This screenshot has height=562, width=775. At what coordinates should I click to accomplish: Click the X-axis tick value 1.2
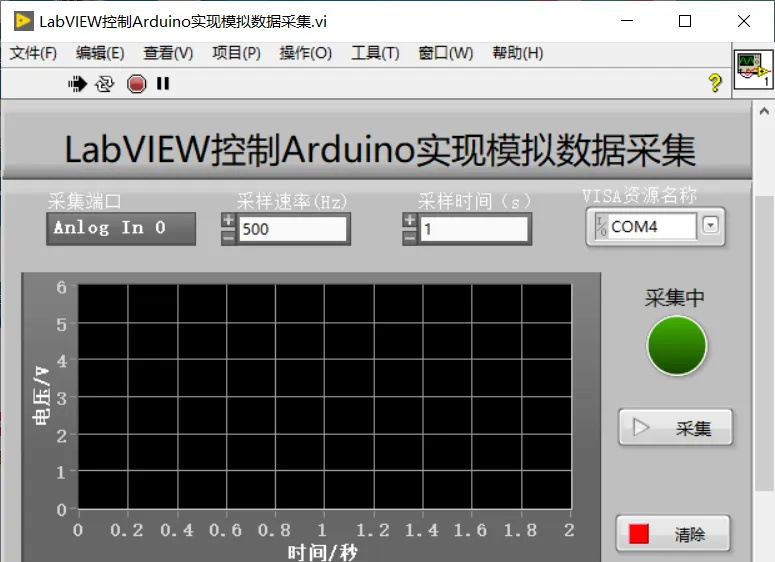tap(373, 530)
